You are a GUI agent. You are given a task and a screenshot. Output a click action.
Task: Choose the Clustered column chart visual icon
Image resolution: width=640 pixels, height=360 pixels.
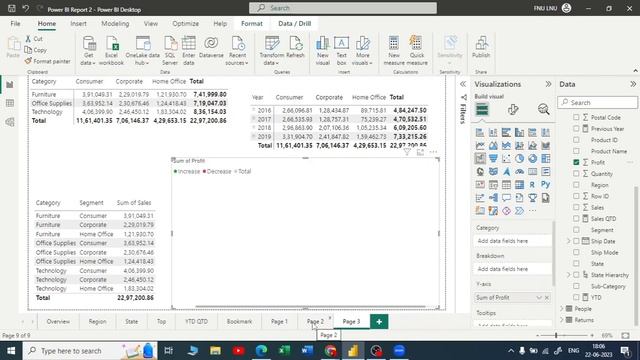tap(519, 132)
